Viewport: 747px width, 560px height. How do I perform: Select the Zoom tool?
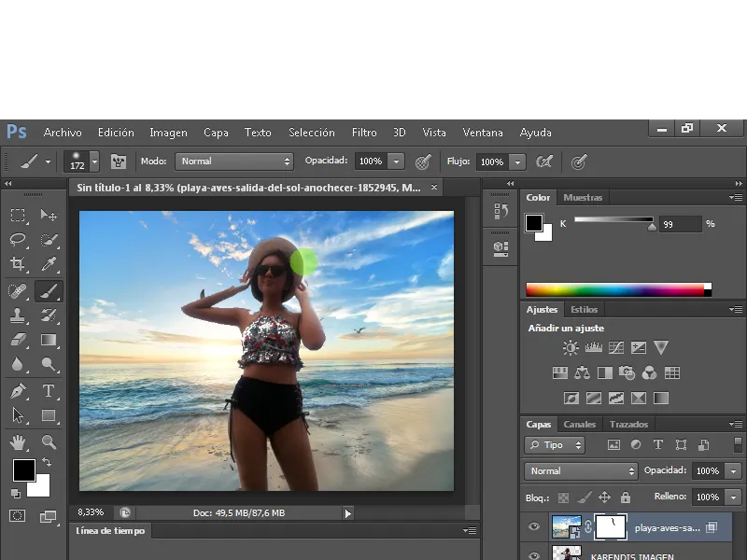pos(49,442)
